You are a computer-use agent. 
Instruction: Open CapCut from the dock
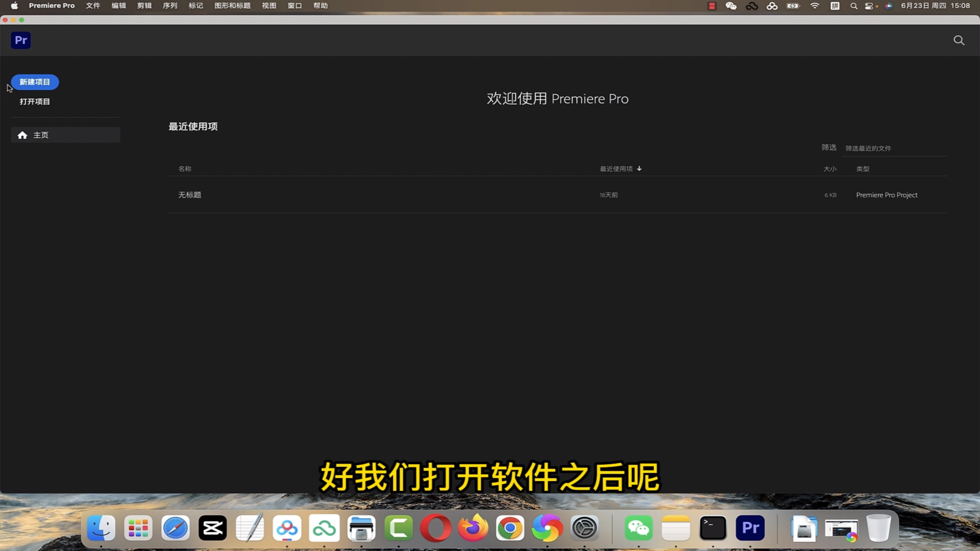click(213, 528)
